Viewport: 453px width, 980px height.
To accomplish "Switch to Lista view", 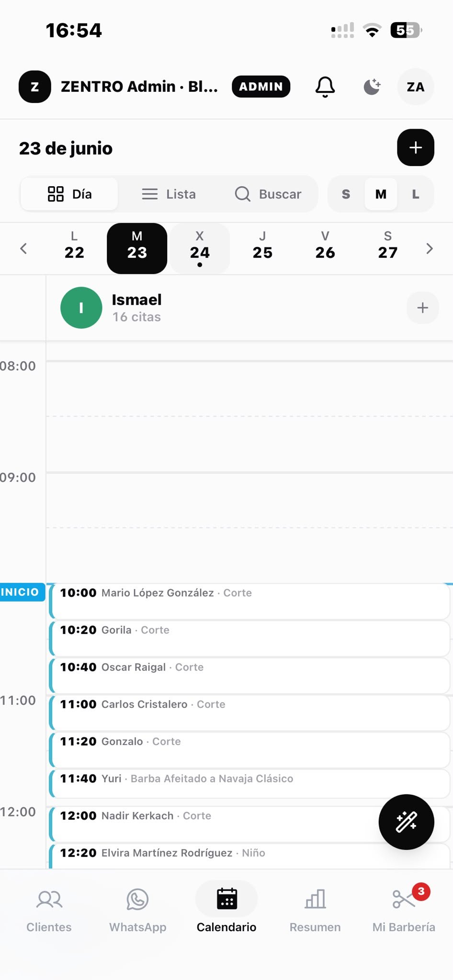I will tap(169, 194).
